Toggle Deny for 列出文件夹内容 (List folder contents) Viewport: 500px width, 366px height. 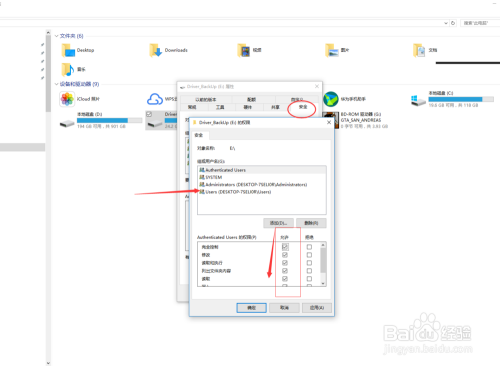click(x=309, y=271)
